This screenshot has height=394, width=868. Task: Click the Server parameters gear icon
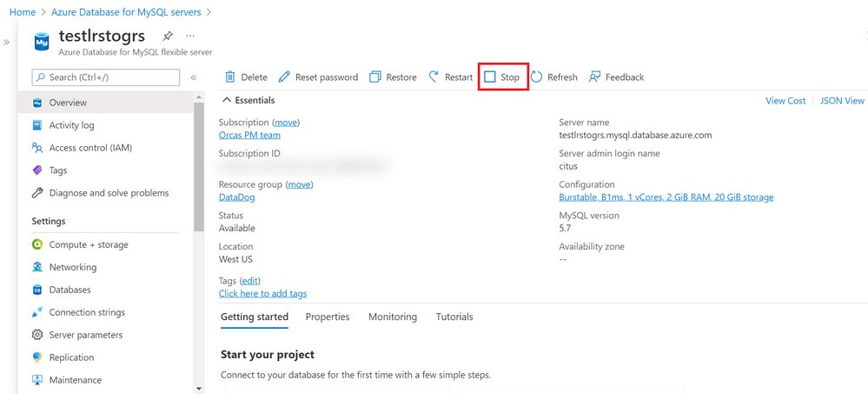tap(37, 335)
